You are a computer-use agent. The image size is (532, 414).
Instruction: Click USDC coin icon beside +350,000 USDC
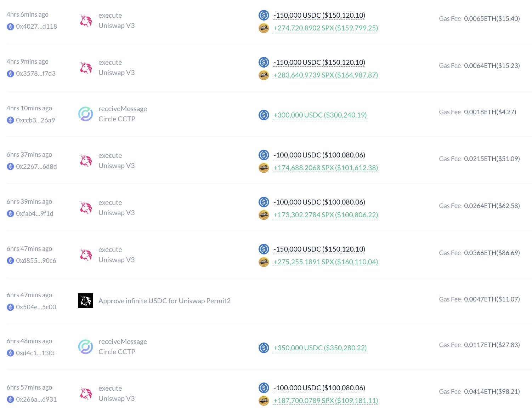(264, 348)
